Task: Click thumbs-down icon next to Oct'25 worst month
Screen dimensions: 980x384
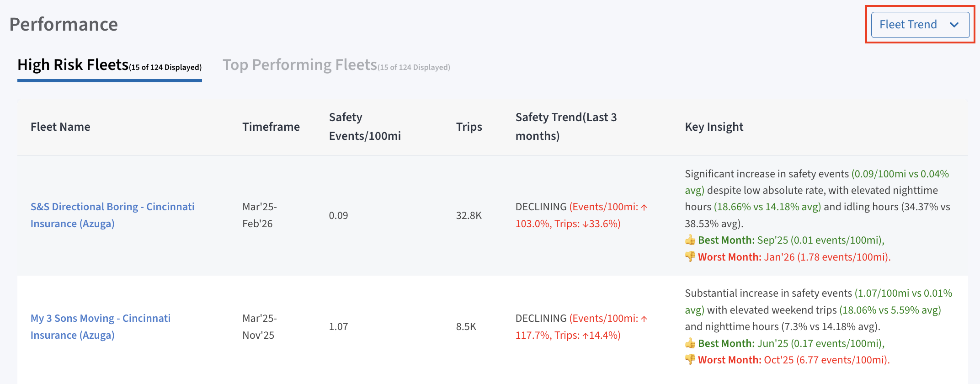Action: pyautogui.click(x=690, y=360)
